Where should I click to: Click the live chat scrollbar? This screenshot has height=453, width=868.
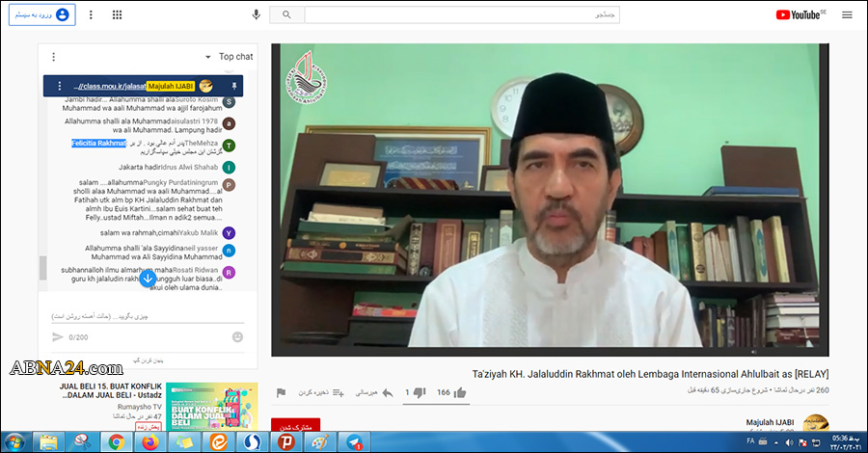41,267
